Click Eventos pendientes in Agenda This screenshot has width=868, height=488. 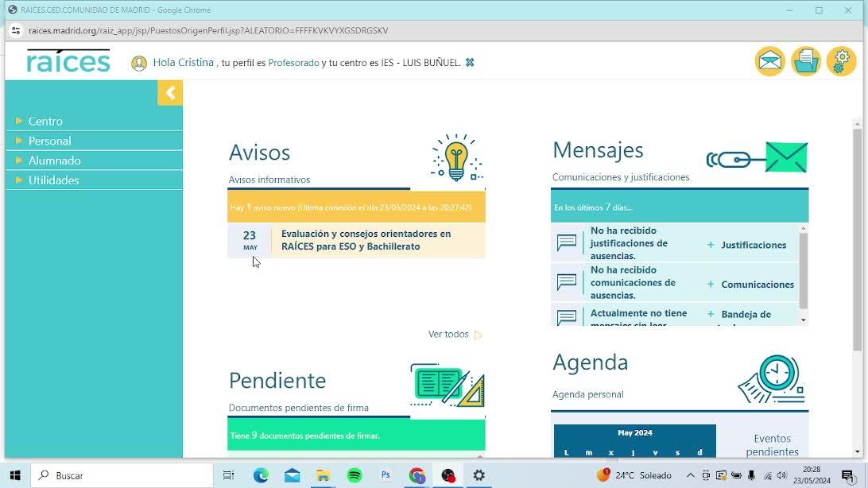point(772,445)
